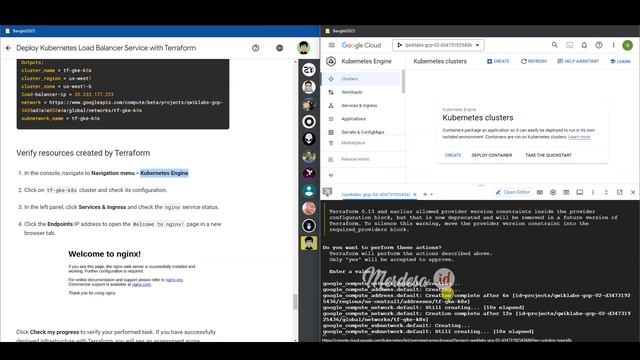Image resolution: width=640 pixels, height=360 pixels.
Task: Follow the Learn more link
Action: (x=579, y=137)
